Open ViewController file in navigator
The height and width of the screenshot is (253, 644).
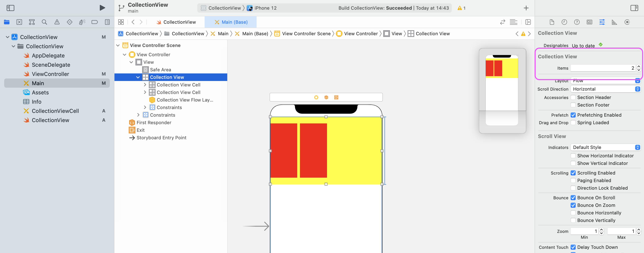[50, 74]
